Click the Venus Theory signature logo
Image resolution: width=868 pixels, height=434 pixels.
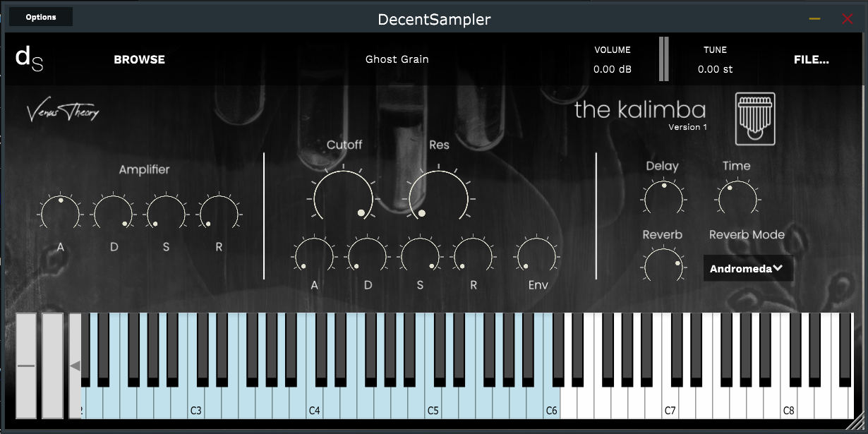63,111
